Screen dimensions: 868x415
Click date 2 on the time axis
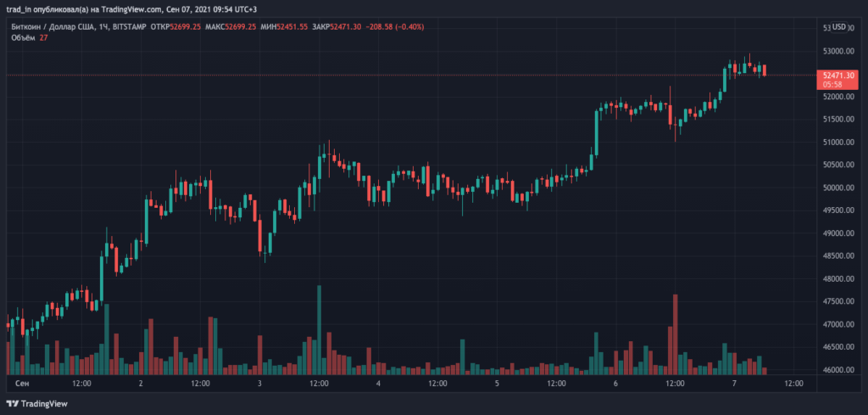pos(141,384)
